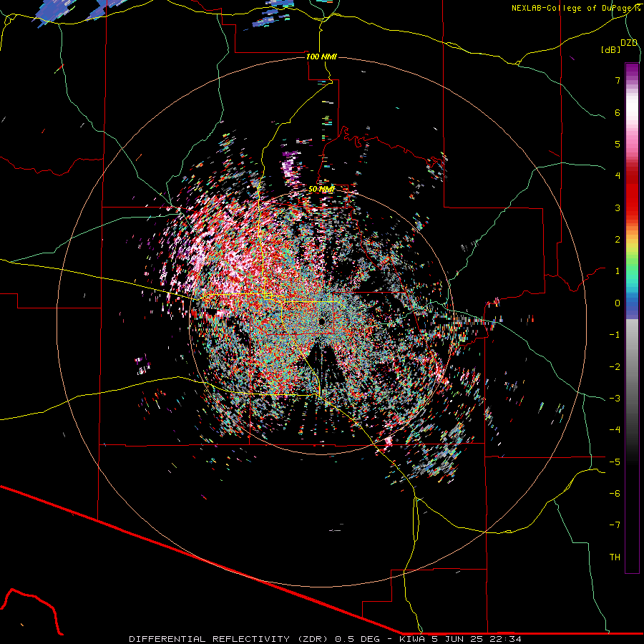Click the 1 value on the color scale
The width and height of the screenshot is (644, 644).
tap(618, 271)
